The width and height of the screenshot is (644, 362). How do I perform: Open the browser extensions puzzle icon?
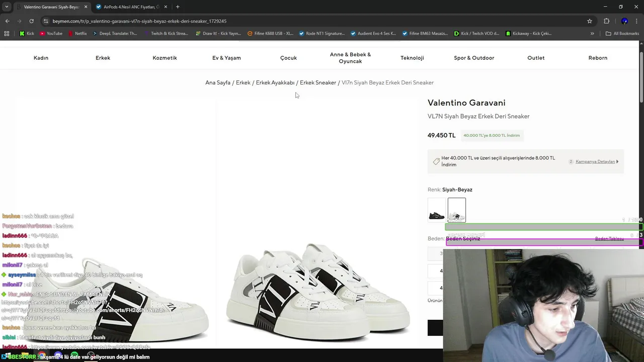click(x=606, y=21)
